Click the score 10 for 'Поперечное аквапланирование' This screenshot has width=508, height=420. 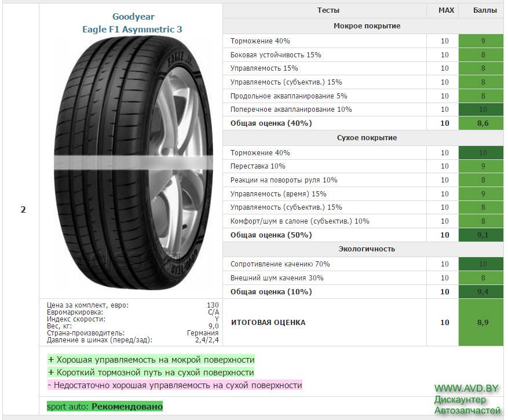pyautogui.click(x=481, y=109)
